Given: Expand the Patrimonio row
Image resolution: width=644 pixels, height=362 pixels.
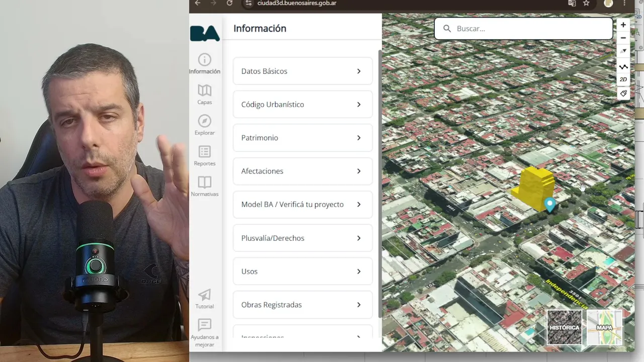Looking at the screenshot, I should coord(303,138).
